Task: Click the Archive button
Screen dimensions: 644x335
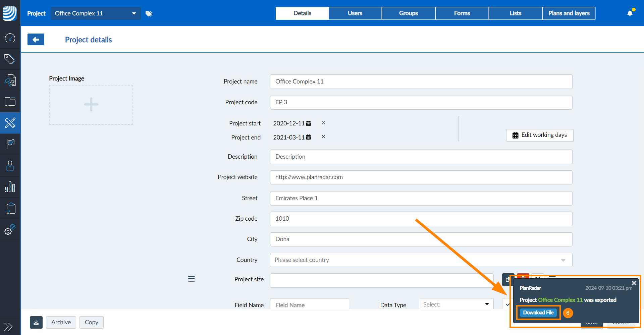Action: coord(61,322)
